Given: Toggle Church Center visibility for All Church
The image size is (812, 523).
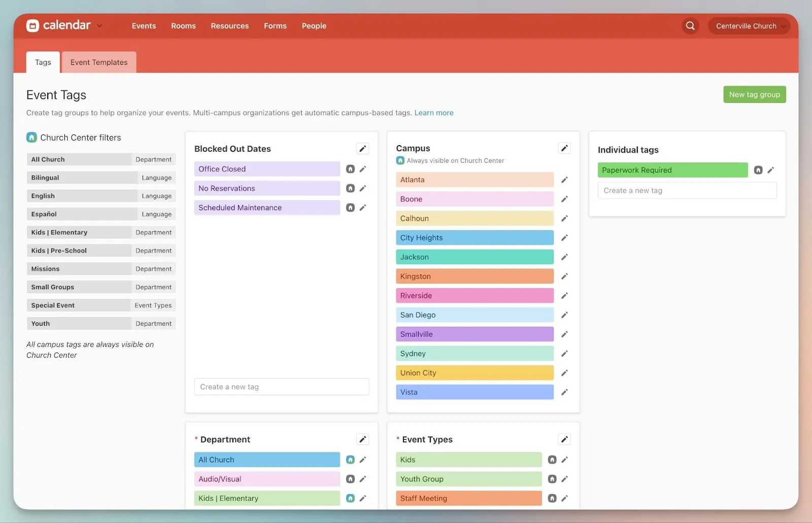Looking at the screenshot, I should (x=350, y=460).
